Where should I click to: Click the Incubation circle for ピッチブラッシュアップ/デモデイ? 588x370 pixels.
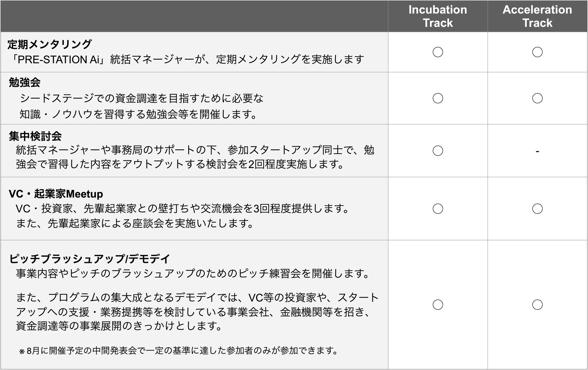(438, 305)
